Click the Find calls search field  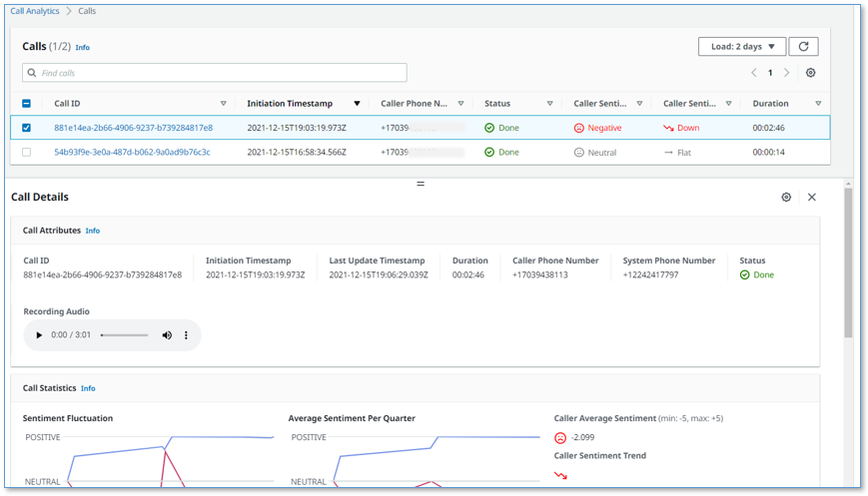215,73
